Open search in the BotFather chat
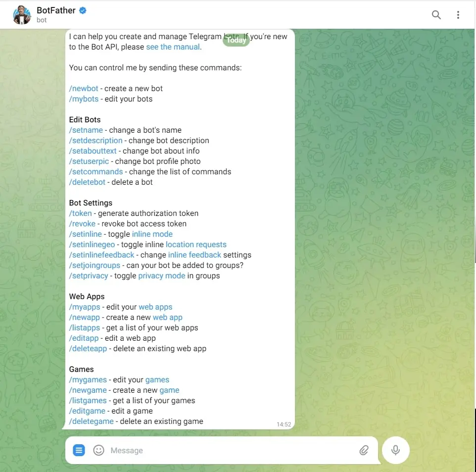This screenshot has height=472, width=476. point(436,14)
